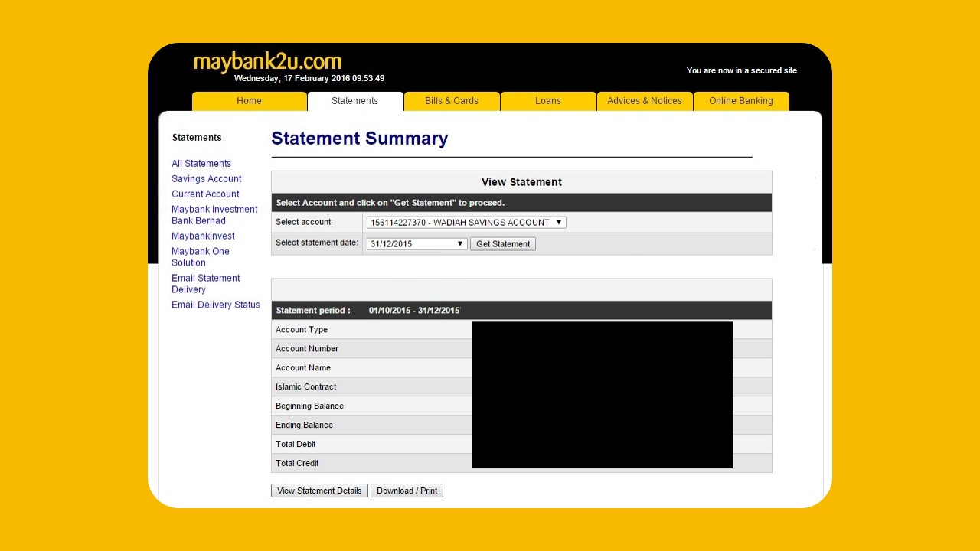Switch to the Loans tab
The image size is (980, 551).
coord(548,101)
